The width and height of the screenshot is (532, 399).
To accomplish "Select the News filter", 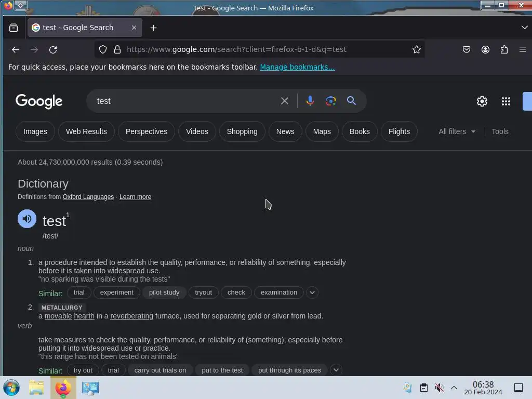I will click(x=285, y=131).
